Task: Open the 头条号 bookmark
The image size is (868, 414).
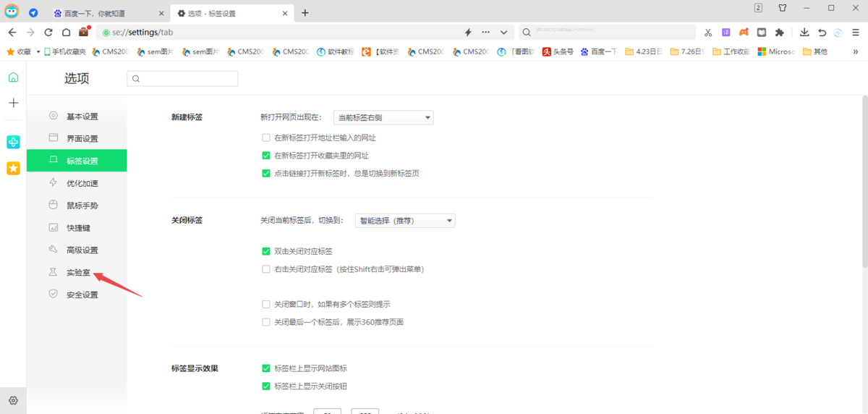Action: pos(558,52)
